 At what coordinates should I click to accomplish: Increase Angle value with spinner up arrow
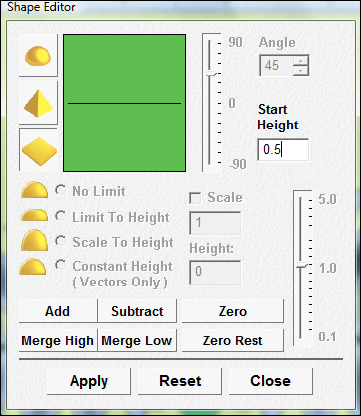click(x=301, y=61)
